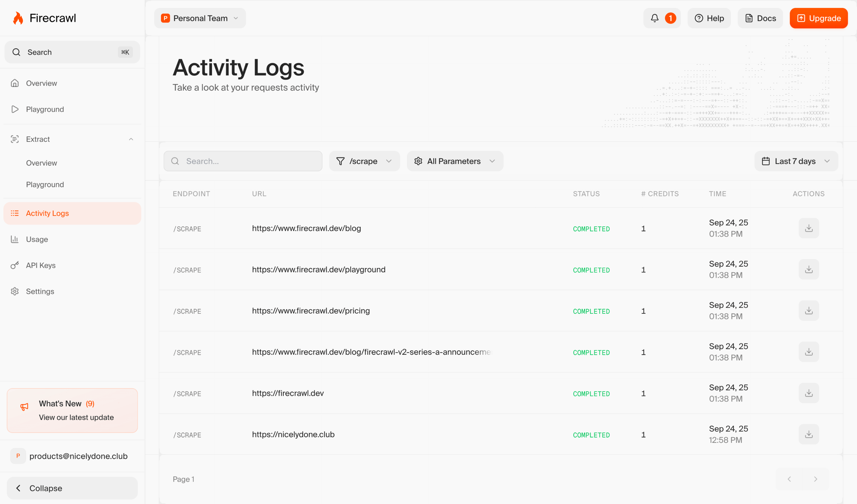Screen dimensions: 857x504
Task: Click COMPLETED status for nicelydone.club row
Action: [591, 435]
